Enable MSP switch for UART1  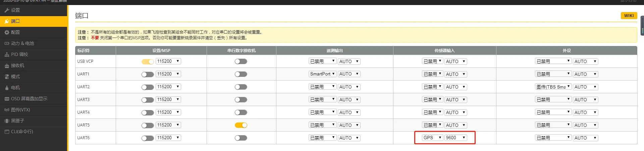(x=148, y=74)
